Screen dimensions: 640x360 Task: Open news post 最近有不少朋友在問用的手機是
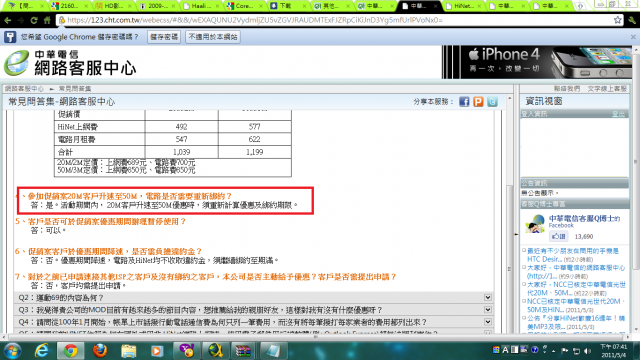pos(573,255)
